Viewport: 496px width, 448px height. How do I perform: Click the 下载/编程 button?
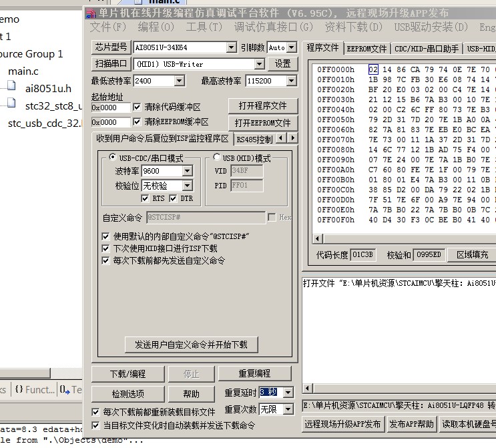(128, 374)
